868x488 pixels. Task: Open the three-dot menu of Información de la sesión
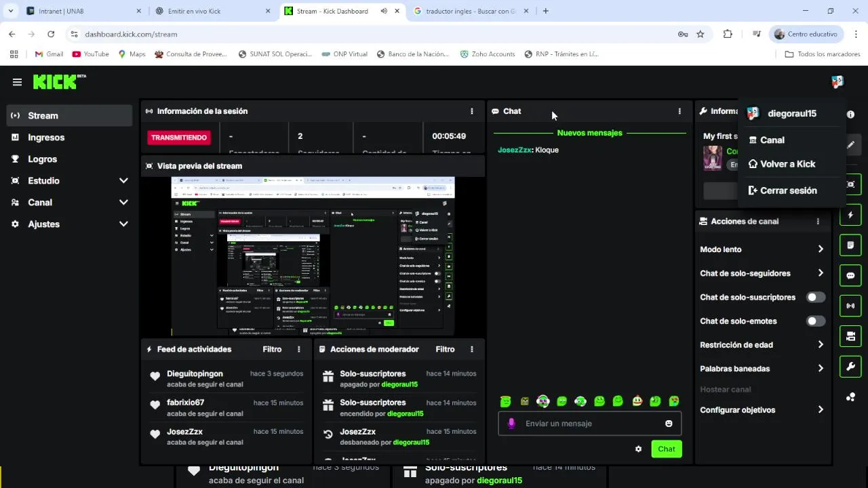pos(472,111)
